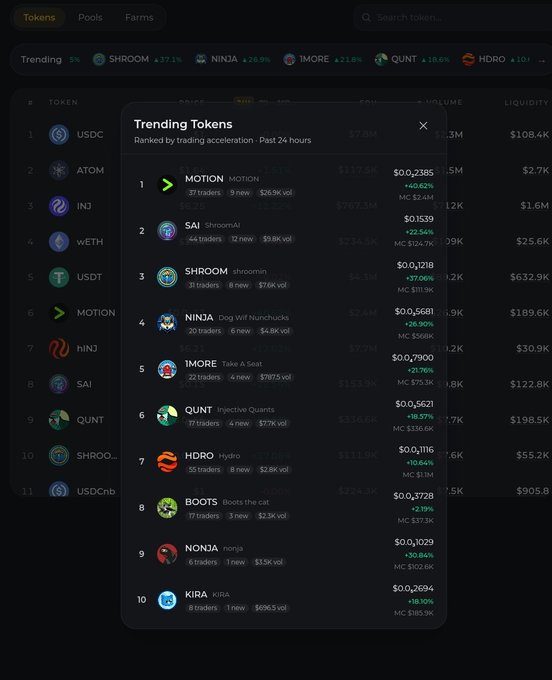Sort table by LIQUIDITY column header

click(526, 102)
